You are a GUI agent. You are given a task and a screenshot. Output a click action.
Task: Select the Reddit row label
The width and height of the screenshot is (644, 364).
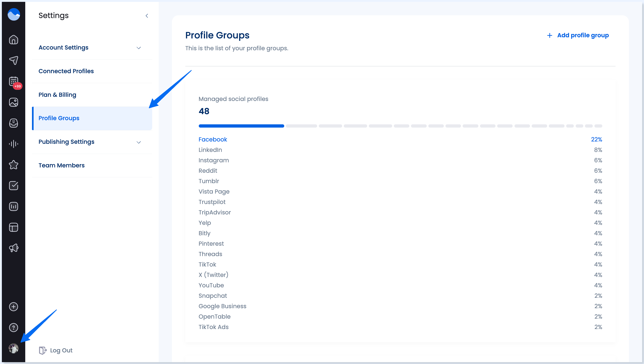[208, 171]
